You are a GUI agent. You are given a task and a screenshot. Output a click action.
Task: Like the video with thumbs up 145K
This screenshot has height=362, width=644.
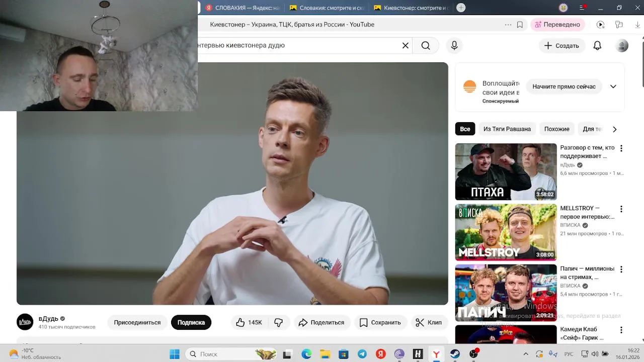249,322
